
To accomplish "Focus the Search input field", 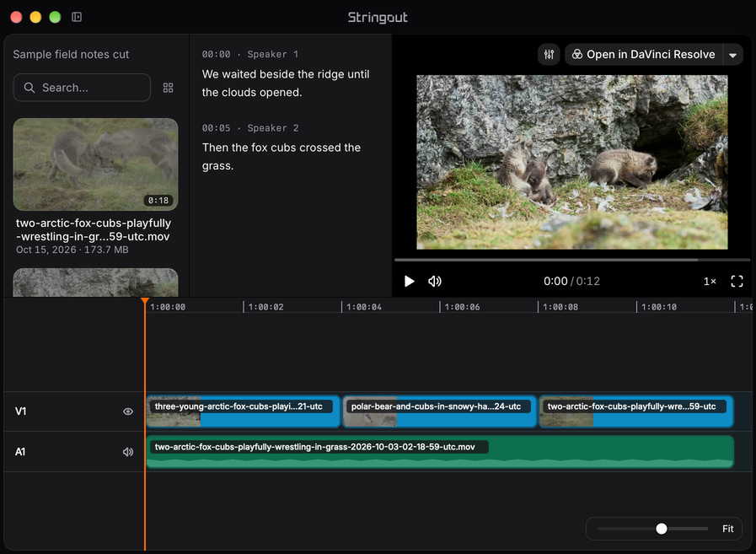I will coord(82,88).
